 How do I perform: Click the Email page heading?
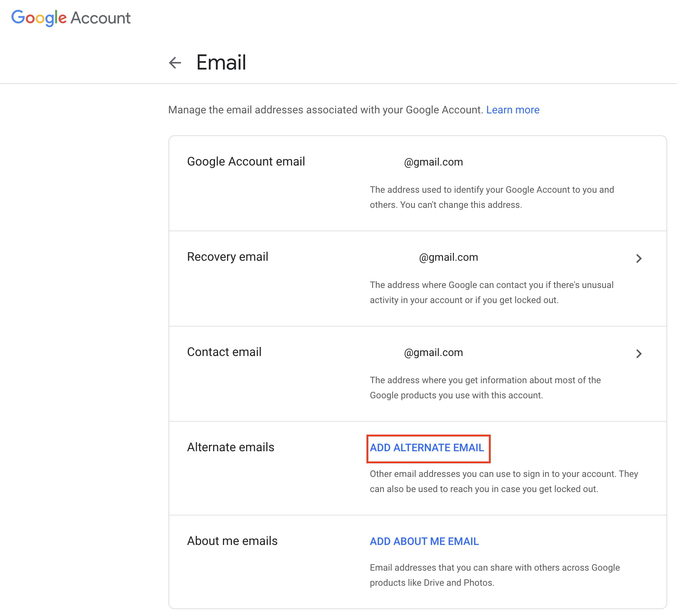point(221,63)
